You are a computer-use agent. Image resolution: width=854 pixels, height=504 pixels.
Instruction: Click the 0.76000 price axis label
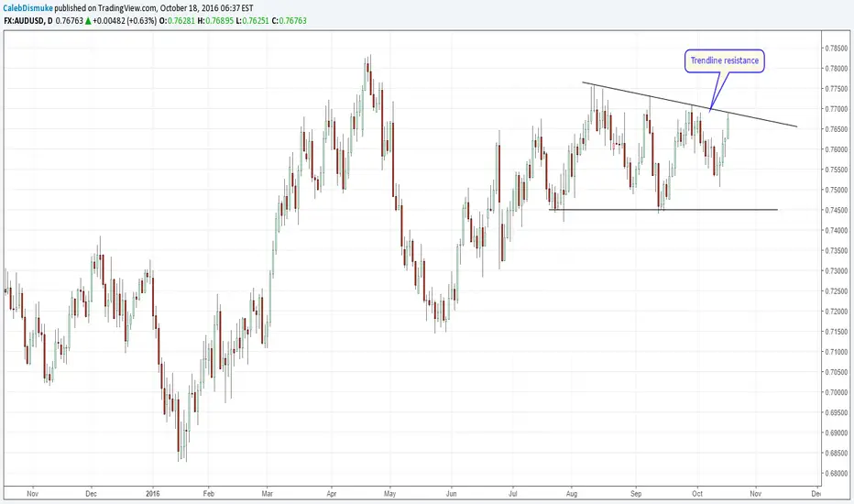pyautogui.click(x=836, y=149)
